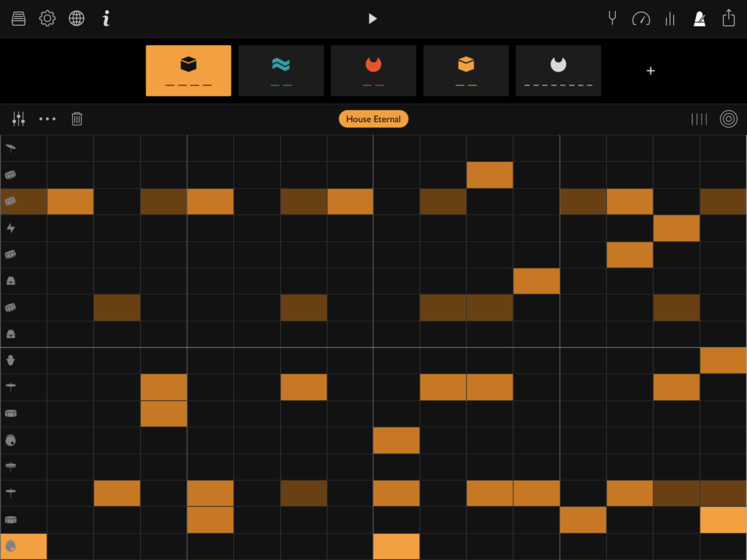Click the globe icon in top bar
Image resolution: width=747 pixels, height=560 pixels.
click(77, 19)
